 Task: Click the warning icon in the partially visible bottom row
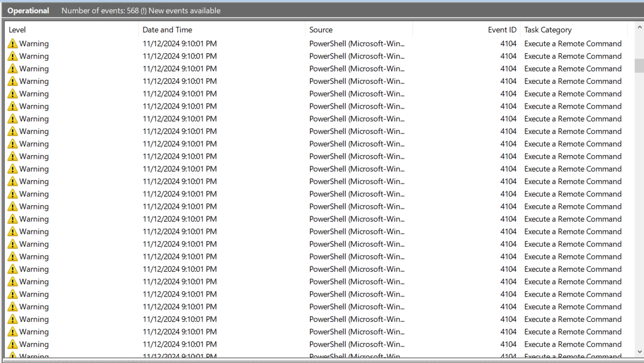(12, 357)
